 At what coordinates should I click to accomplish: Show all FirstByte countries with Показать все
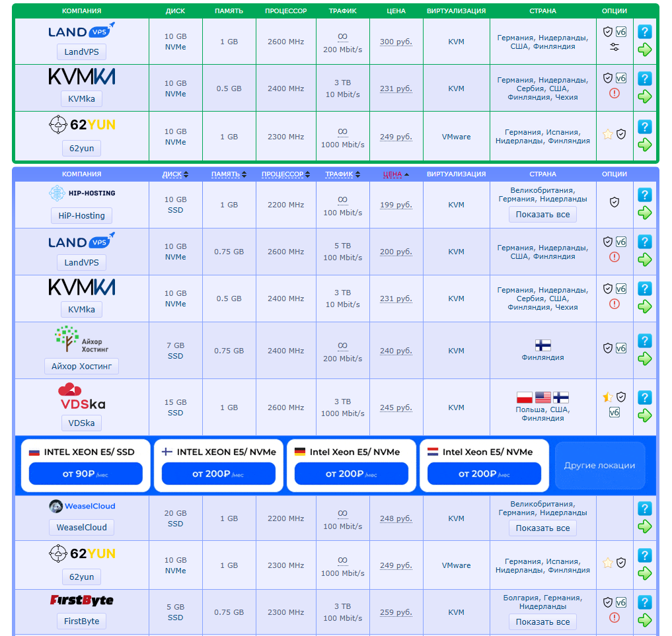[542, 622]
